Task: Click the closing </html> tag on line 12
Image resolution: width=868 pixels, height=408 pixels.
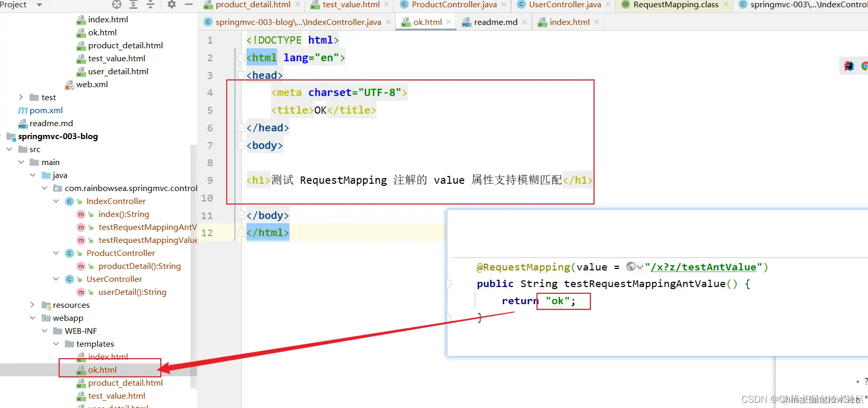Action: pyautogui.click(x=268, y=233)
